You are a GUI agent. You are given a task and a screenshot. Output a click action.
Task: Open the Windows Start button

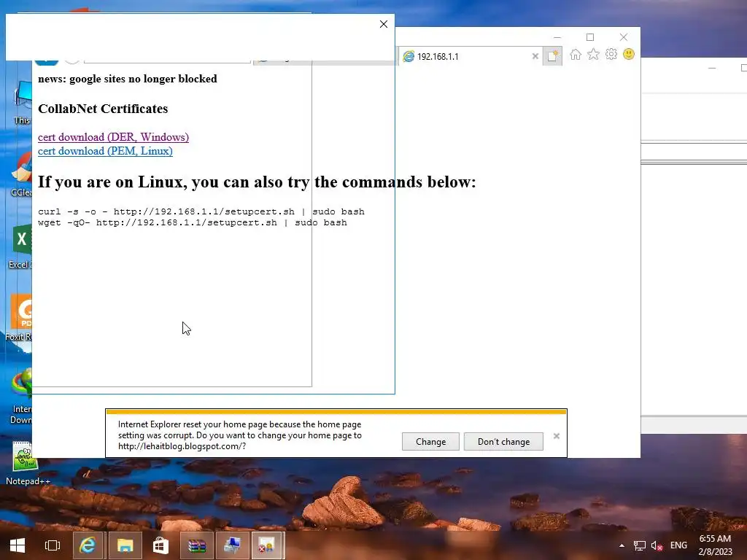[18, 545]
